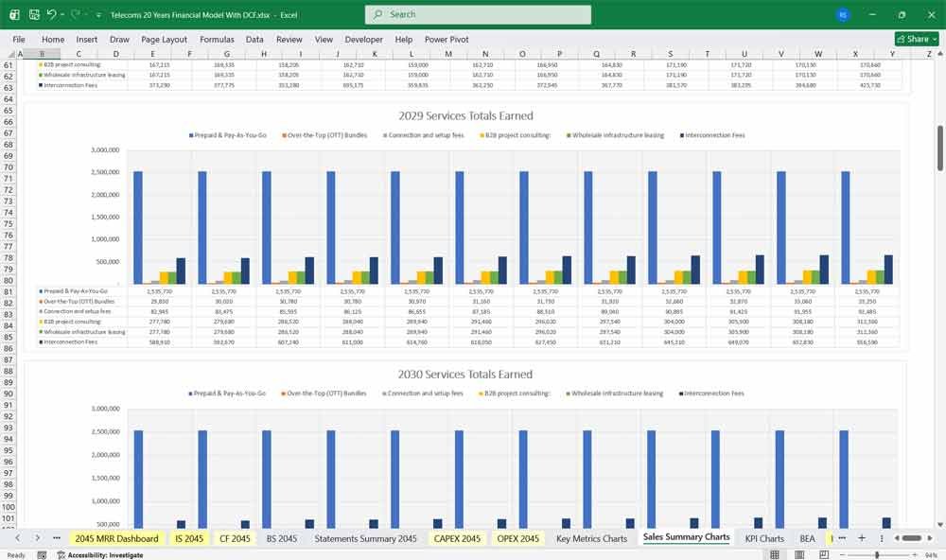
Task: Click the Share button
Action: (x=917, y=39)
